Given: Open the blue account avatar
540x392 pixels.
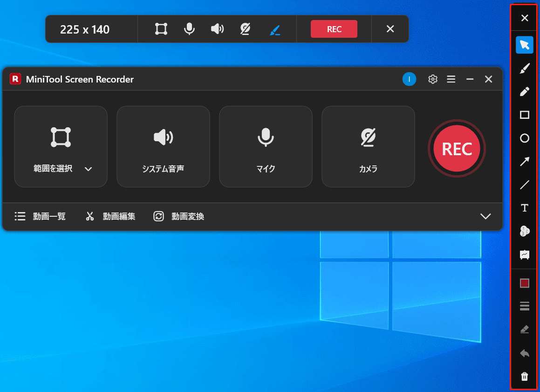Looking at the screenshot, I should point(409,79).
